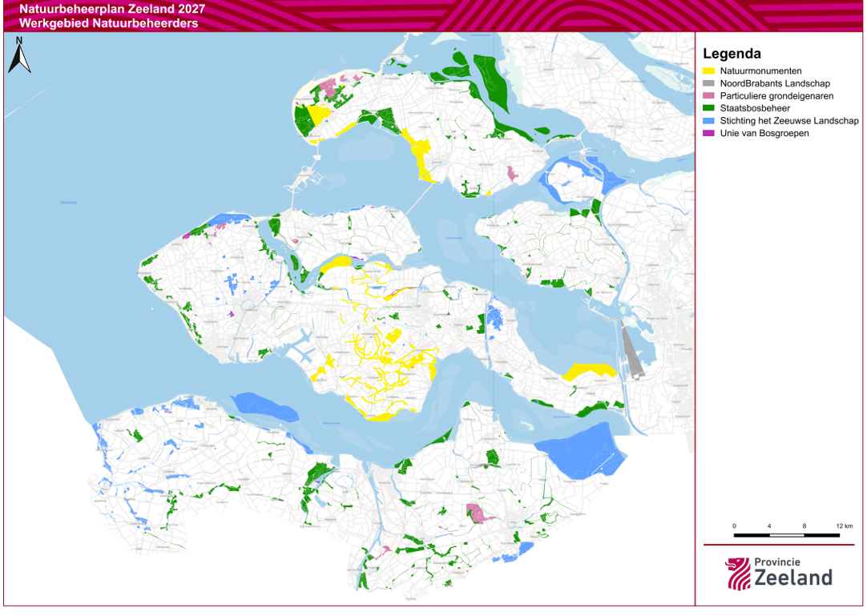
Task: Click the purple Unie van Bosgroepen swatch
Action: (708, 133)
